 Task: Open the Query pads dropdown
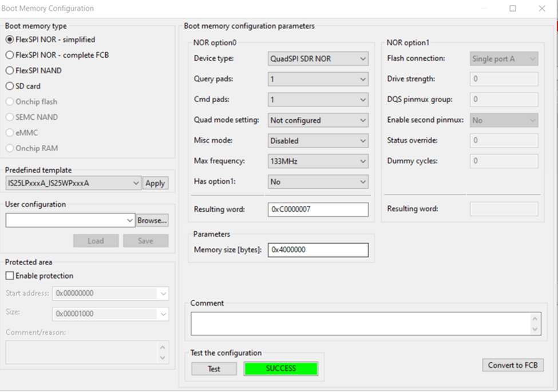tap(318, 79)
